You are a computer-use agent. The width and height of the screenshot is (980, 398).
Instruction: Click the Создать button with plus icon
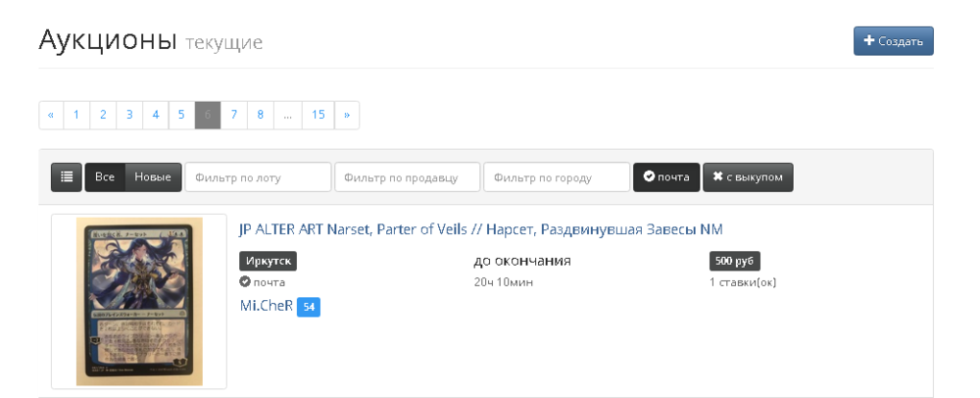(893, 41)
